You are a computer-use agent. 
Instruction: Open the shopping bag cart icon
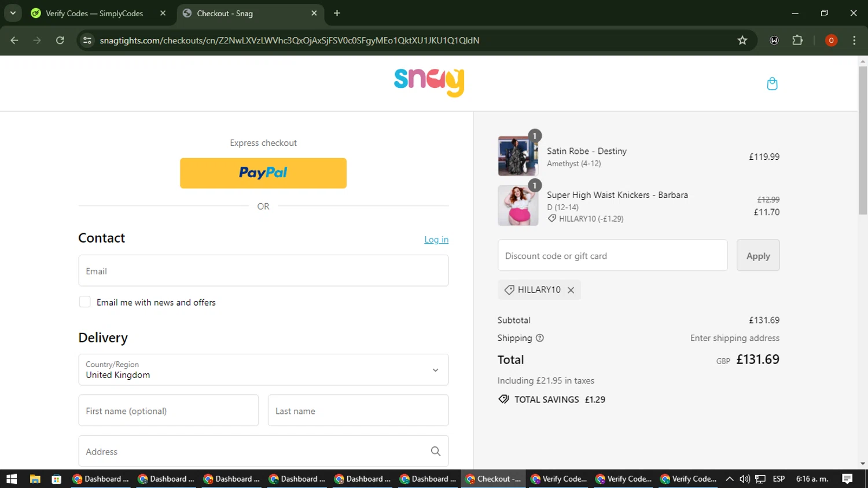pyautogui.click(x=772, y=84)
